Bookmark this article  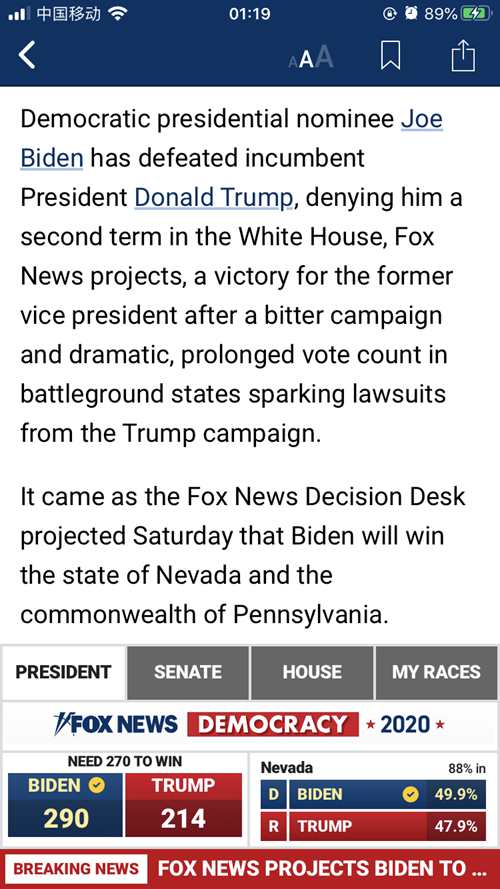point(391,56)
